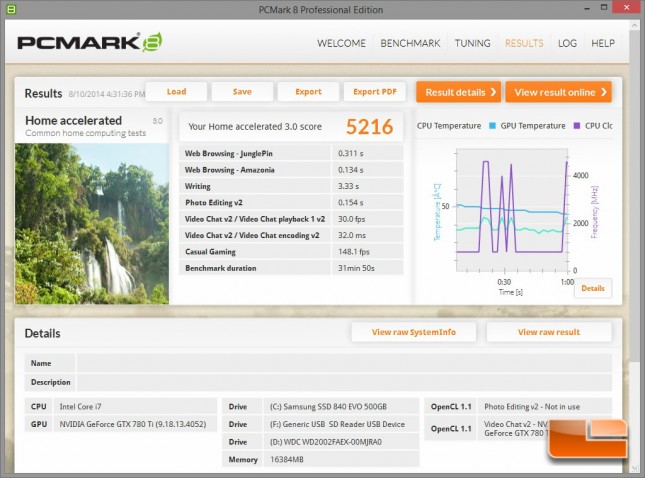Select the RESULTS tab
This screenshot has width=645, height=478.
pos(524,43)
